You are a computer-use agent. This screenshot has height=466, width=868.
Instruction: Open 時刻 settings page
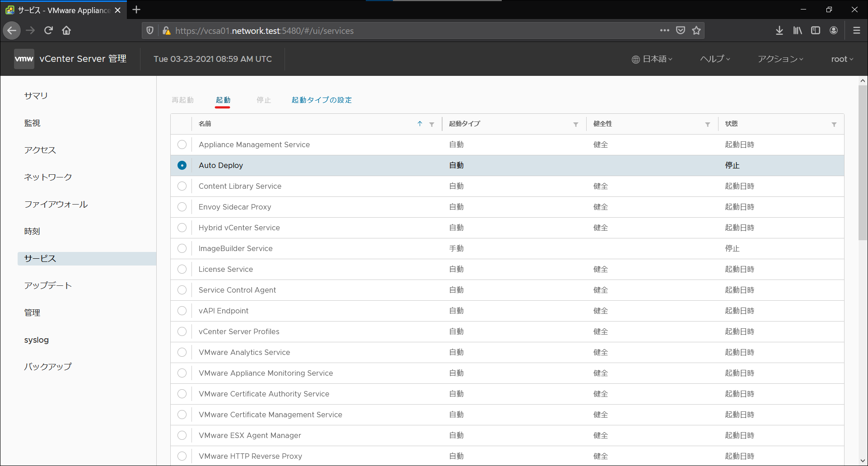tap(32, 231)
